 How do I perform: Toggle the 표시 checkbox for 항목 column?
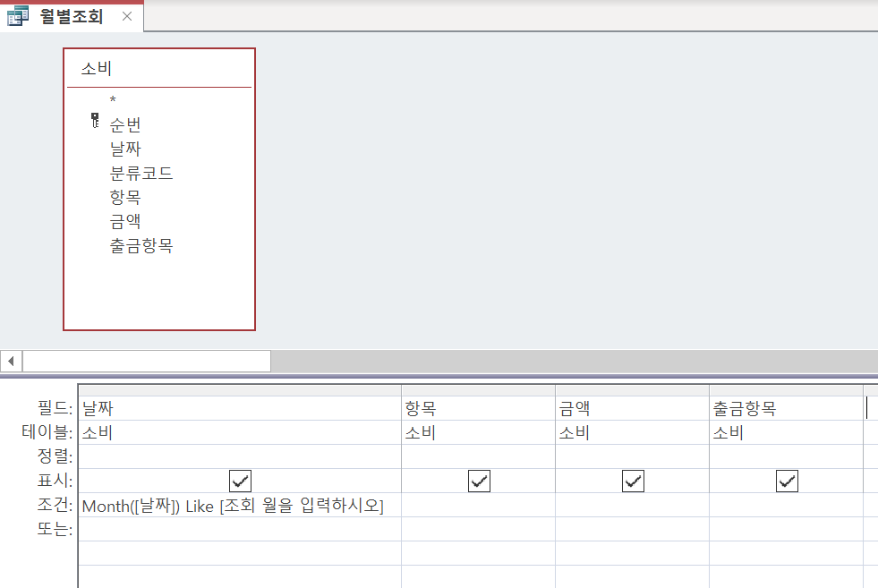tap(479, 481)
